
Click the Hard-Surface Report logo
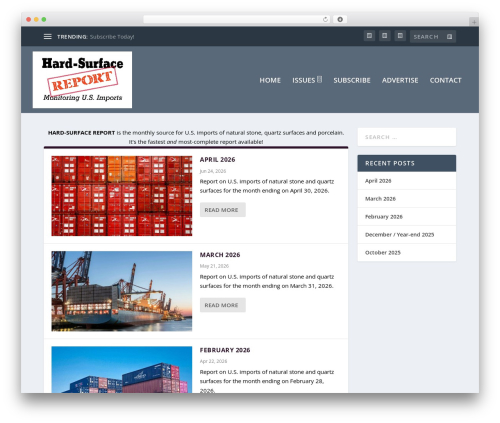pos(82,80)
